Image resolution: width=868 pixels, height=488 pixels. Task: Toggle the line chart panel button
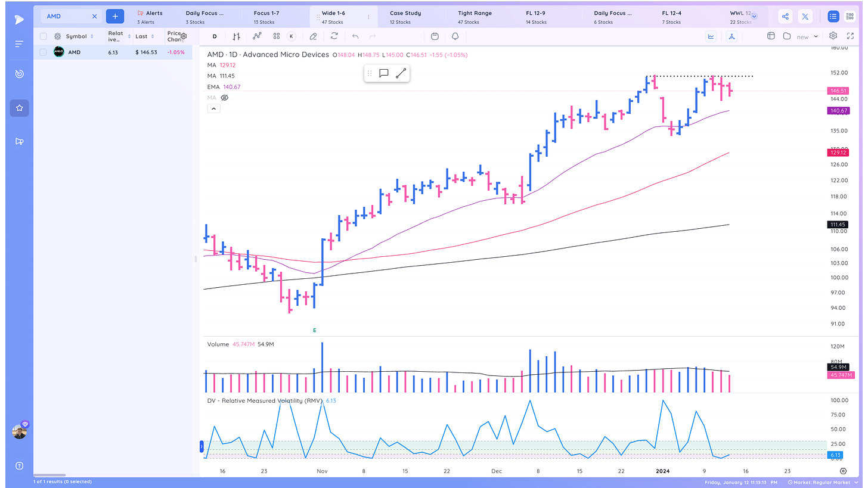(711, 36)
